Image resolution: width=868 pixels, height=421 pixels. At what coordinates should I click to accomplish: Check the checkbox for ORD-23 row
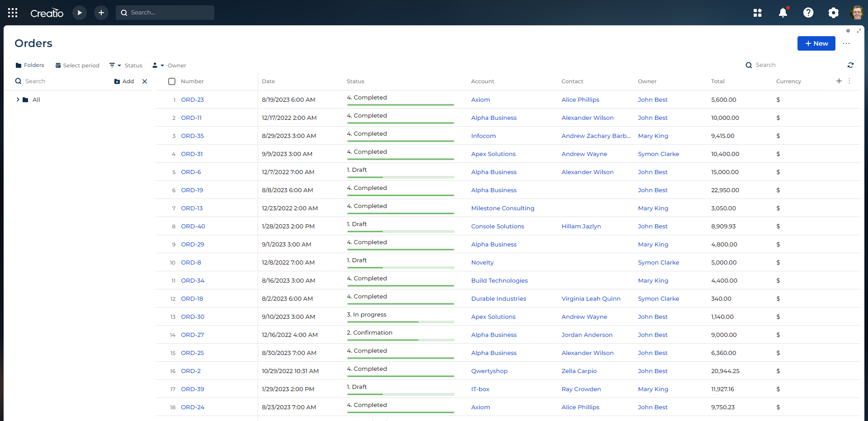[172, 99]
